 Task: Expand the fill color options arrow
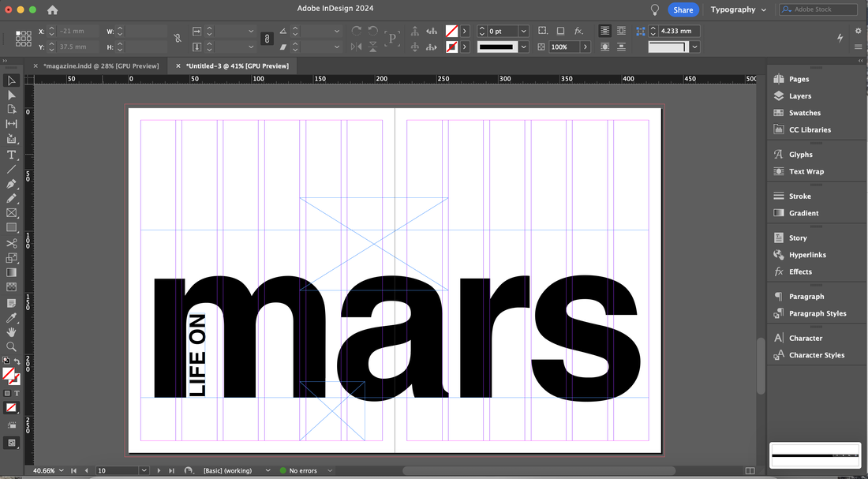pyautogui.click(x=465, y=31)
